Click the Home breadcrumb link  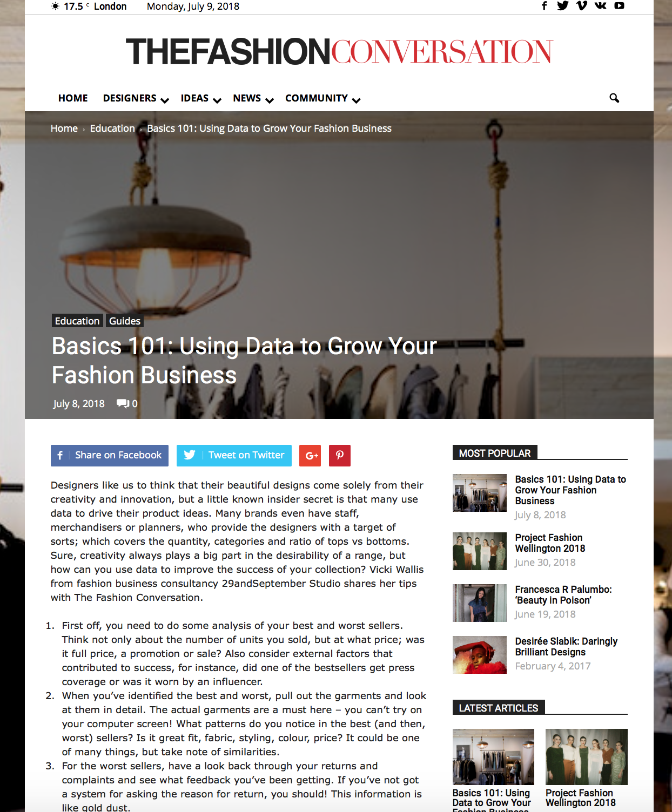click(64, 128)
